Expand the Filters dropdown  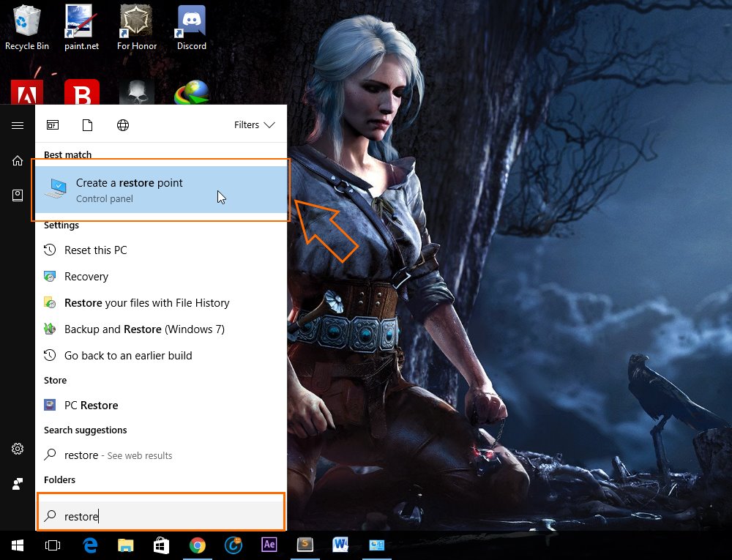(255, 125)
